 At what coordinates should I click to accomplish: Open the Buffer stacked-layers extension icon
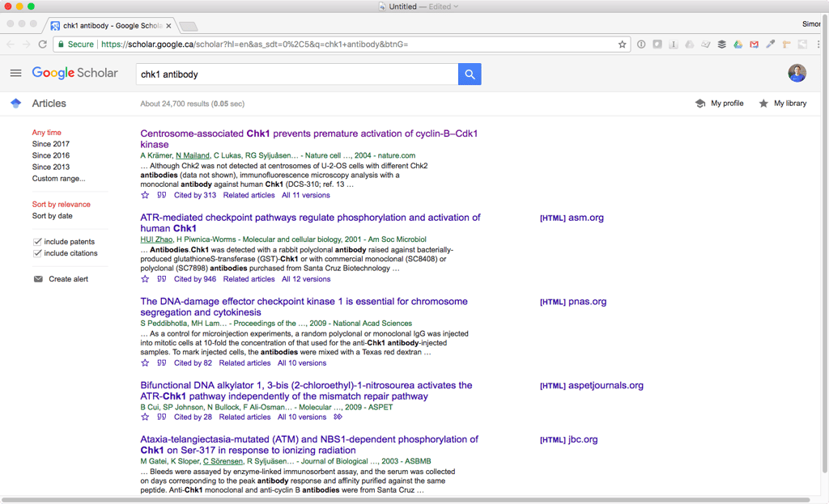[721, 44]
